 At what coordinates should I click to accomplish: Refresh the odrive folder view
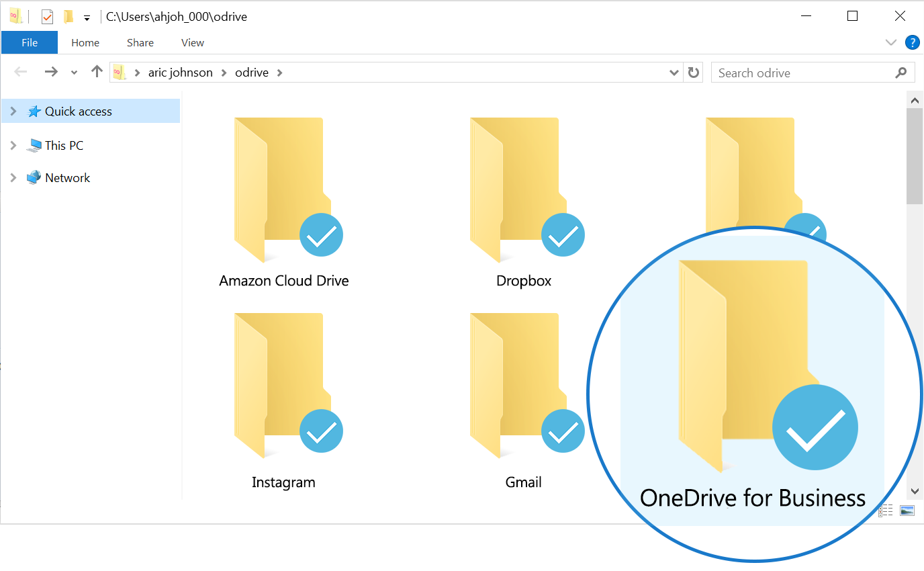click(x=693, y=72)
